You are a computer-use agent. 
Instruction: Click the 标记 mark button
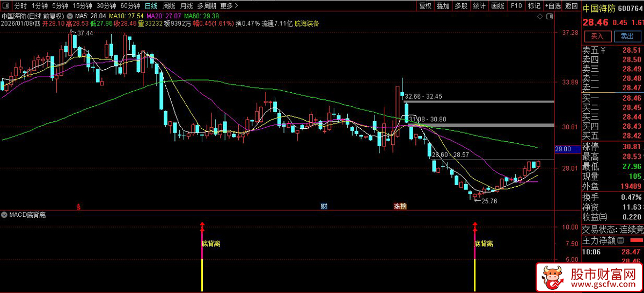point(534,6)
